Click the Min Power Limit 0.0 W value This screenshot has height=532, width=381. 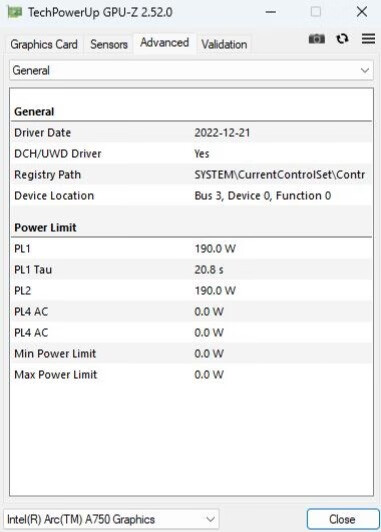(x=209, y=354)
